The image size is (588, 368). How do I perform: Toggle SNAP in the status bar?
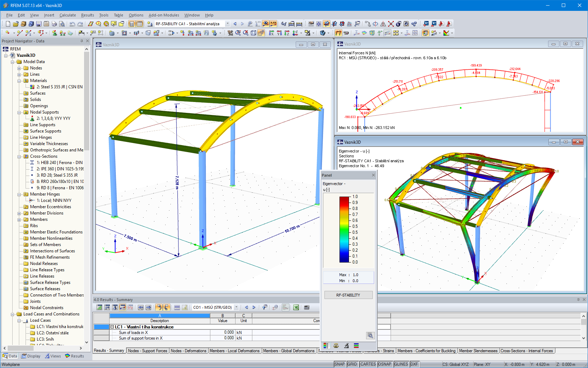[x=339, y=364]
